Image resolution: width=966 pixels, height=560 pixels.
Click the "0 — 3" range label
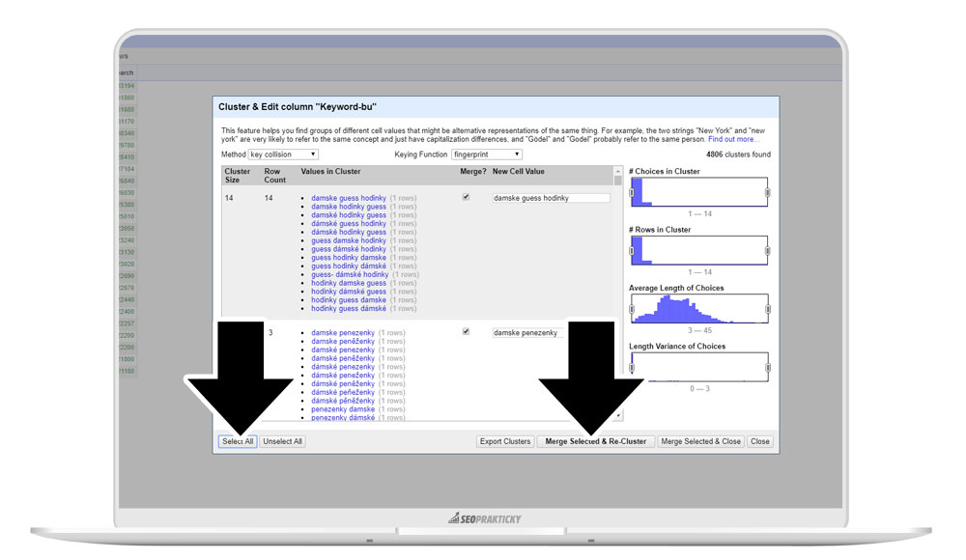699,389
